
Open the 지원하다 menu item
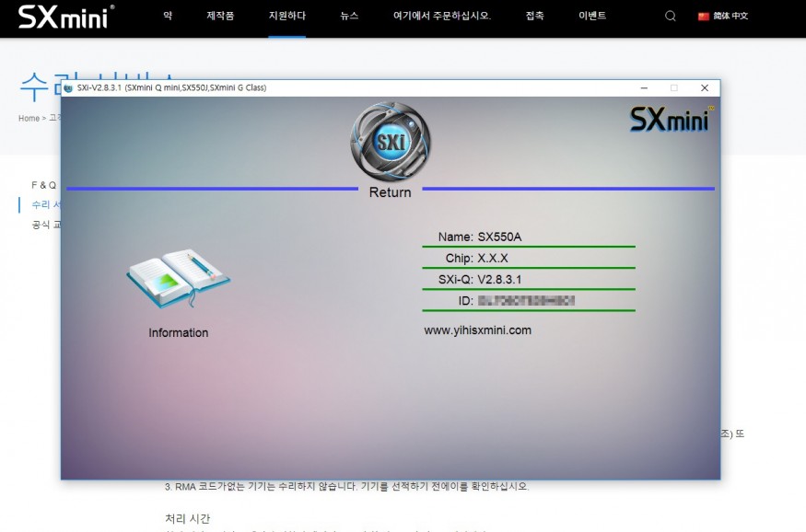(286, 16)
